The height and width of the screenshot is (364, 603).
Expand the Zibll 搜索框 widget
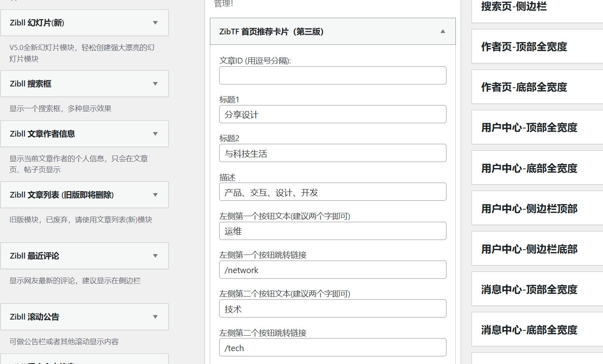pos(155,84)
